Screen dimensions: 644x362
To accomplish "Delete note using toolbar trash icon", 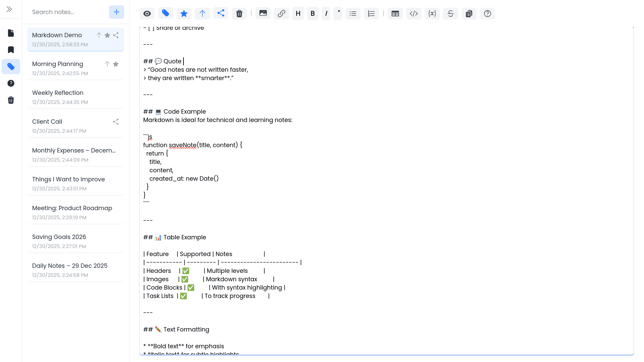I will tap(239, 13).
